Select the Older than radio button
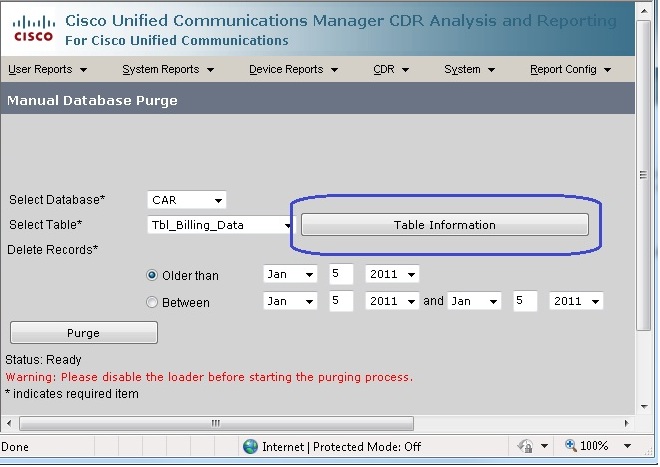660x467 pixels. point(152,275)
